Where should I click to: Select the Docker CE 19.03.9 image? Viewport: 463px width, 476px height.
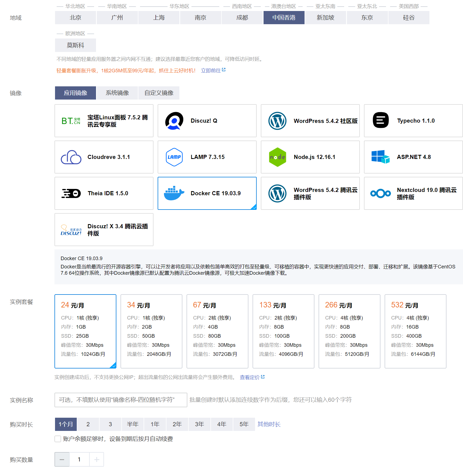tap(207, 193)
